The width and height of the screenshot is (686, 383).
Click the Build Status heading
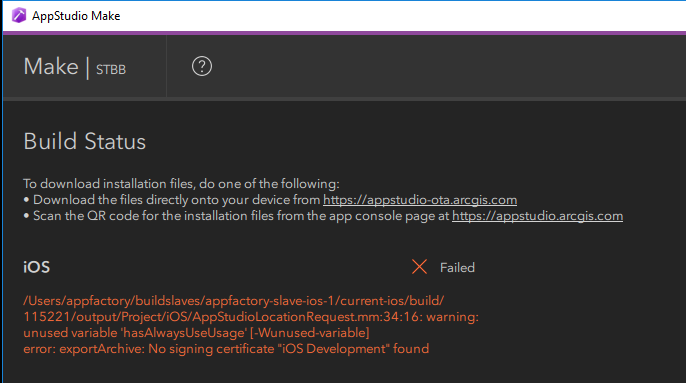(x=84, y=142)
